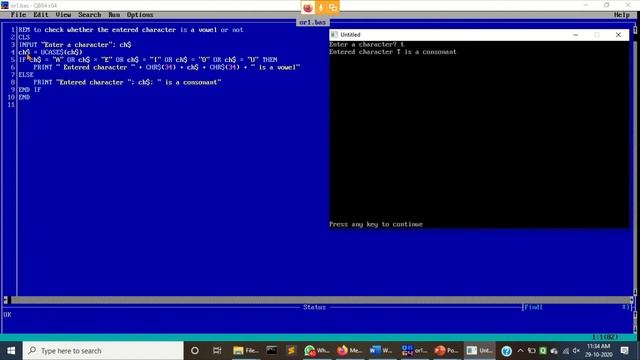Viewport: 640px width, 360px height.
Task: Close the Untitled output window
Action: pyautogui.click(x=618, y=35)
